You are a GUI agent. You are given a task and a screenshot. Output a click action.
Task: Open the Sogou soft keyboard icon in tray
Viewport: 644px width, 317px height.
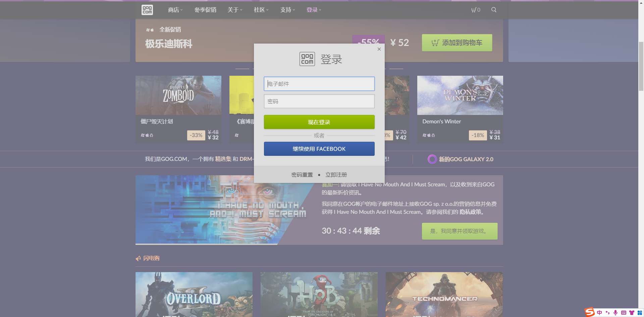click(x=624, y=313)
